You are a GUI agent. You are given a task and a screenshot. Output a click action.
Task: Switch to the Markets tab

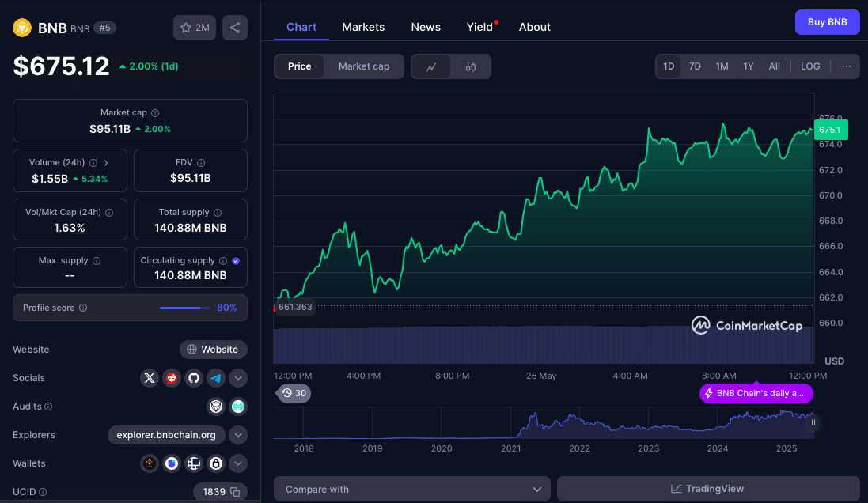point(363,27)
